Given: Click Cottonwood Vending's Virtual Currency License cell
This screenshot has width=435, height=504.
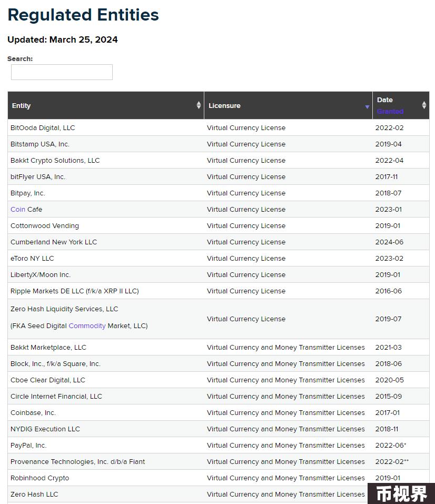Looking at the screenshot, I should click(246, 225).
